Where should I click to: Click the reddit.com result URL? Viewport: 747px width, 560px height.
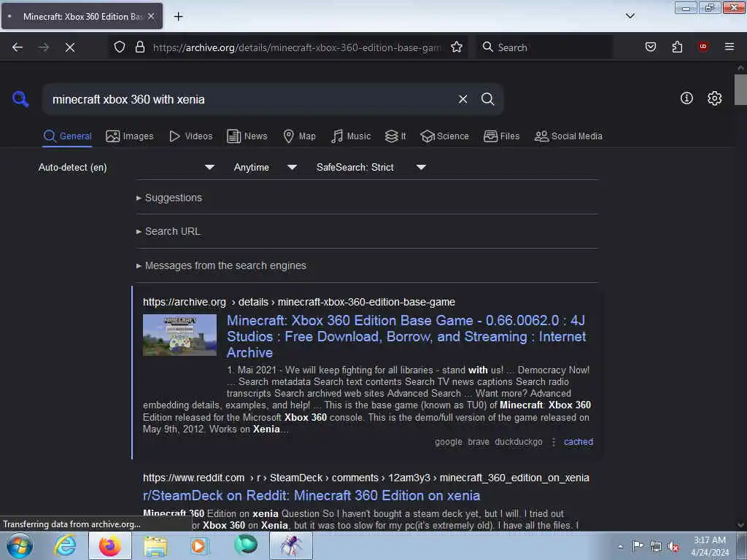pos(366,478)
